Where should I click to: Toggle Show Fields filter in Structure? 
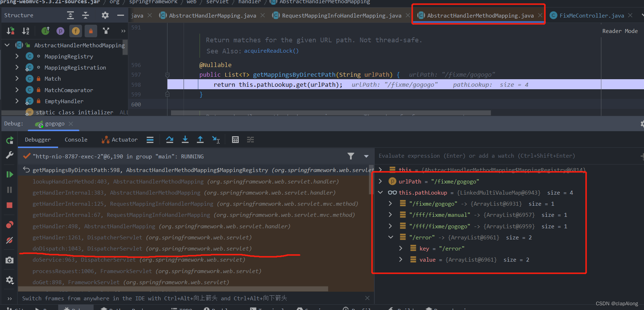point(76,31)
